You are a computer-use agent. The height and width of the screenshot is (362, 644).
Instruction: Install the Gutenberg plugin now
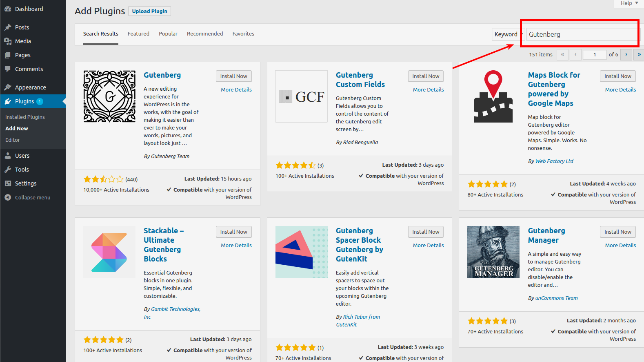pyautogui.click(x=234, y=76)
